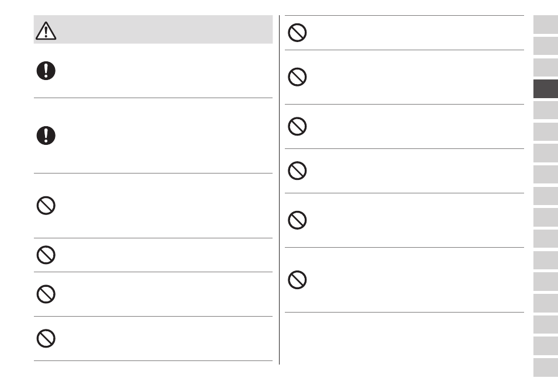Switch to the tab directly above the dark tab
558x392 pixels.
546,68
